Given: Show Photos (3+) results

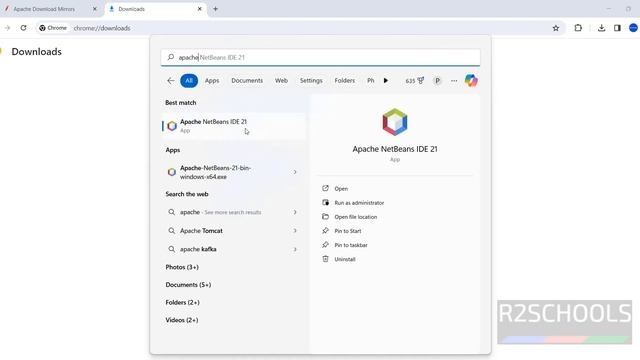Looking at the screenshot, I should pyautogui.click(x=182, y=267).
